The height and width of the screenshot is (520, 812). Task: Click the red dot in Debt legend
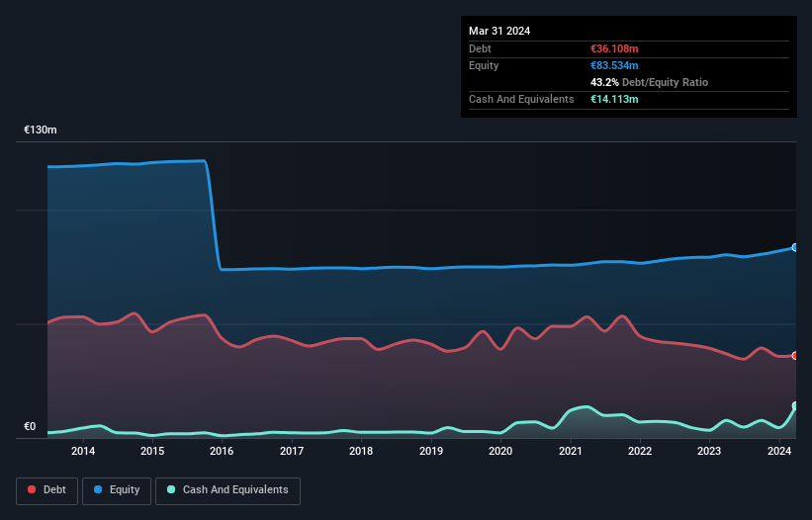pos(32,489)
